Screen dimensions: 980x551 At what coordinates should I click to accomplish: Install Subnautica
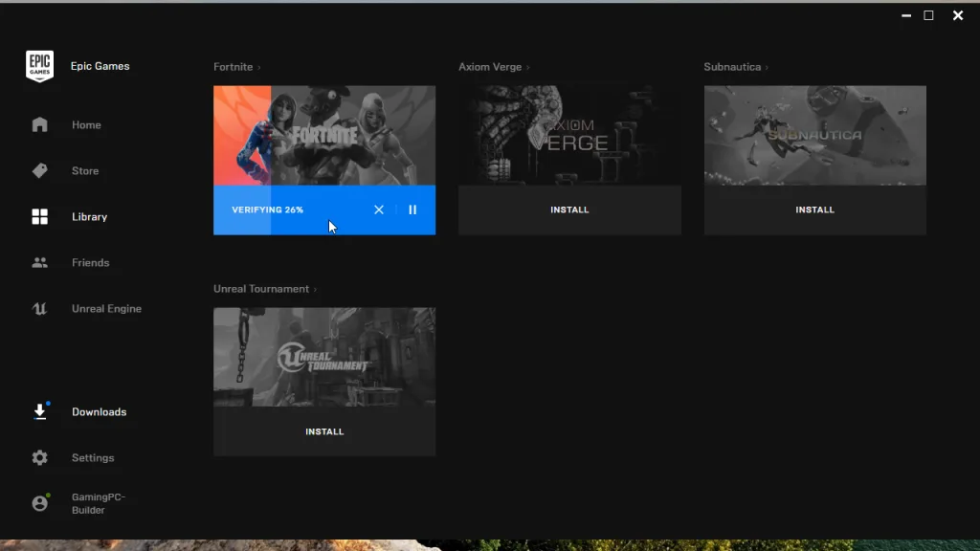(x=815, y=209)
